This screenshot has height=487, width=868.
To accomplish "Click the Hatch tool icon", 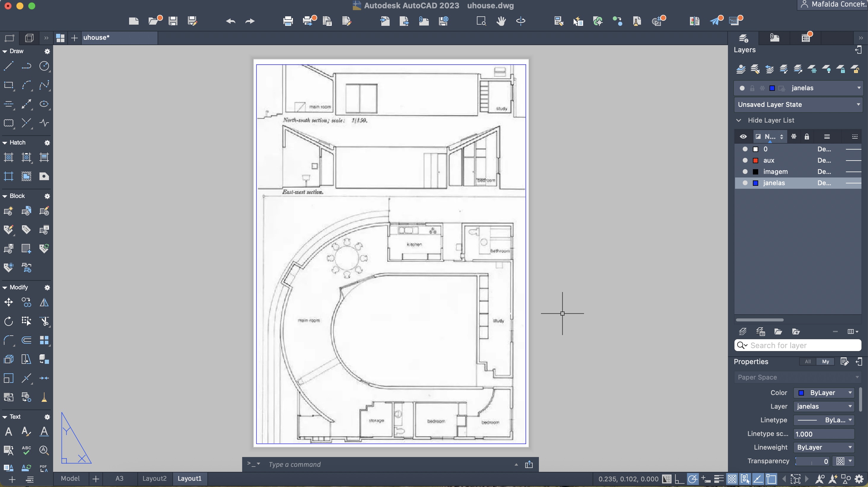I will (8, 157).
